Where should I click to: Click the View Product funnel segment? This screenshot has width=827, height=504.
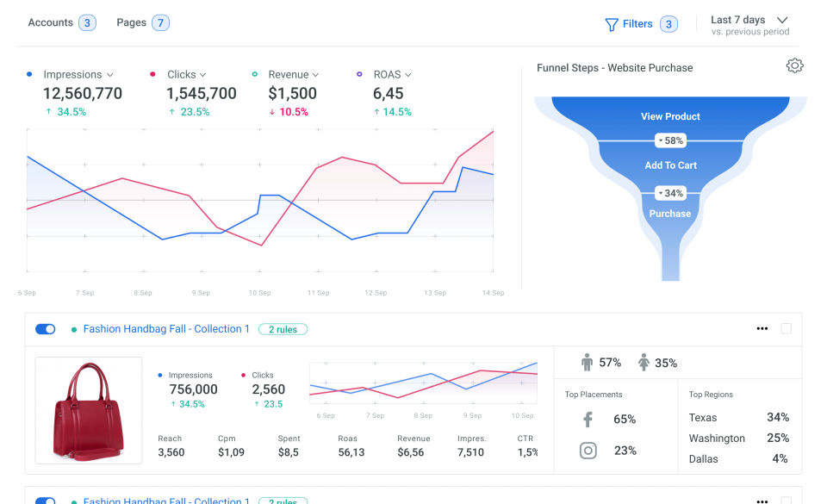[x=670, y=116]
